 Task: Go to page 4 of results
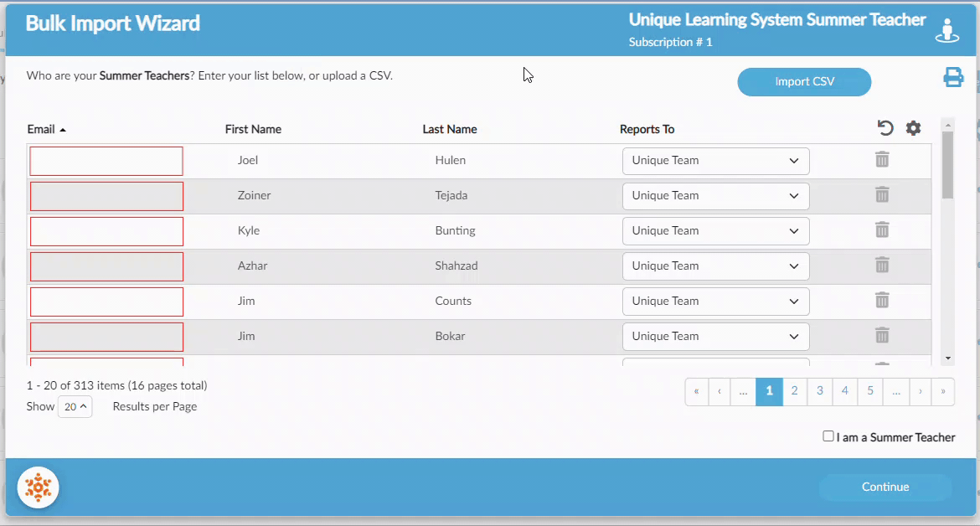(845, 391)
